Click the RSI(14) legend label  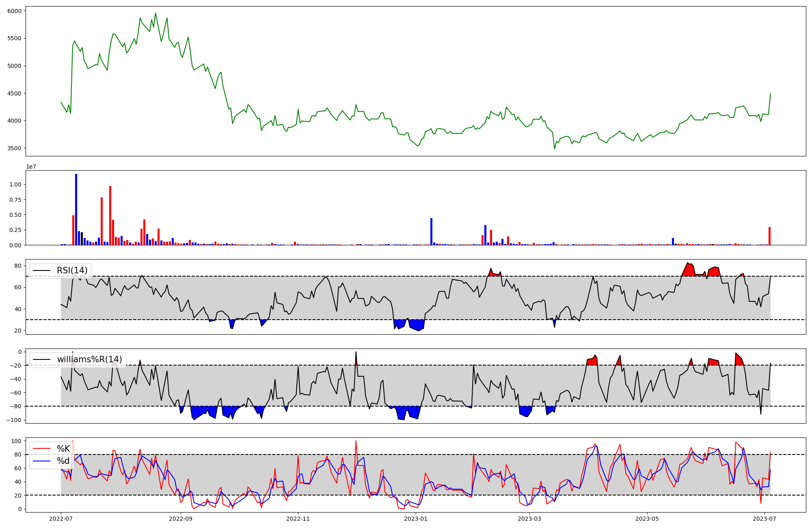[x=72, y=270]
